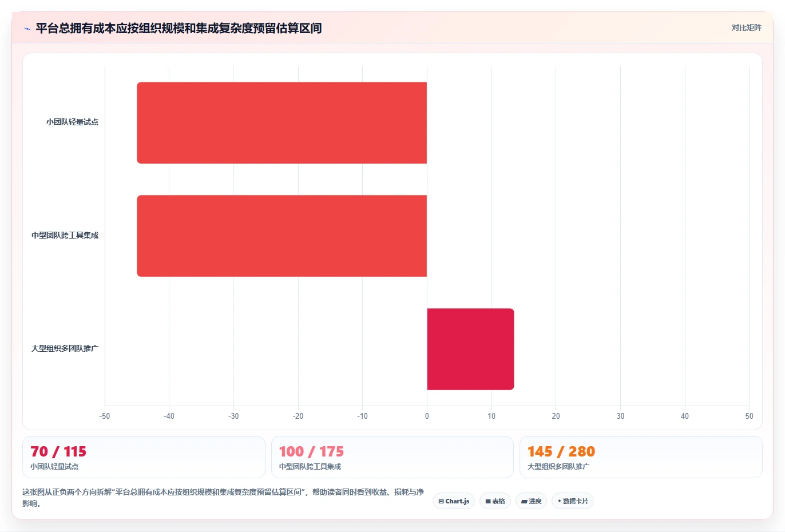Click the 中型团队跨工具集成 axis label
The image size is (785, 532).
[x=65, y=236]
